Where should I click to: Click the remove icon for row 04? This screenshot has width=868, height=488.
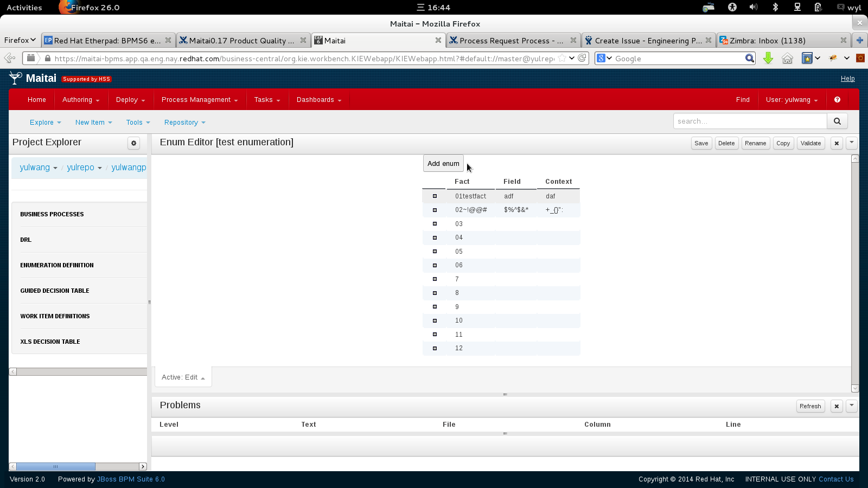coord(435,237)
